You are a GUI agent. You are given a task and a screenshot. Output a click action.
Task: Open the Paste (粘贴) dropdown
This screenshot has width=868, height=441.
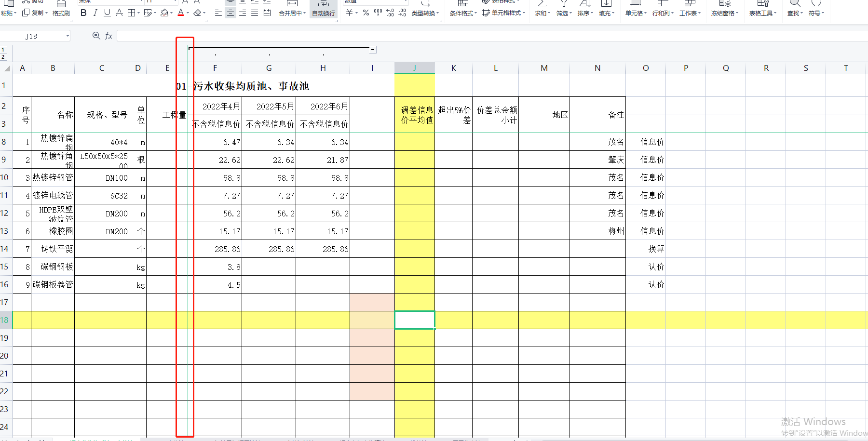(x=9, y=13)
